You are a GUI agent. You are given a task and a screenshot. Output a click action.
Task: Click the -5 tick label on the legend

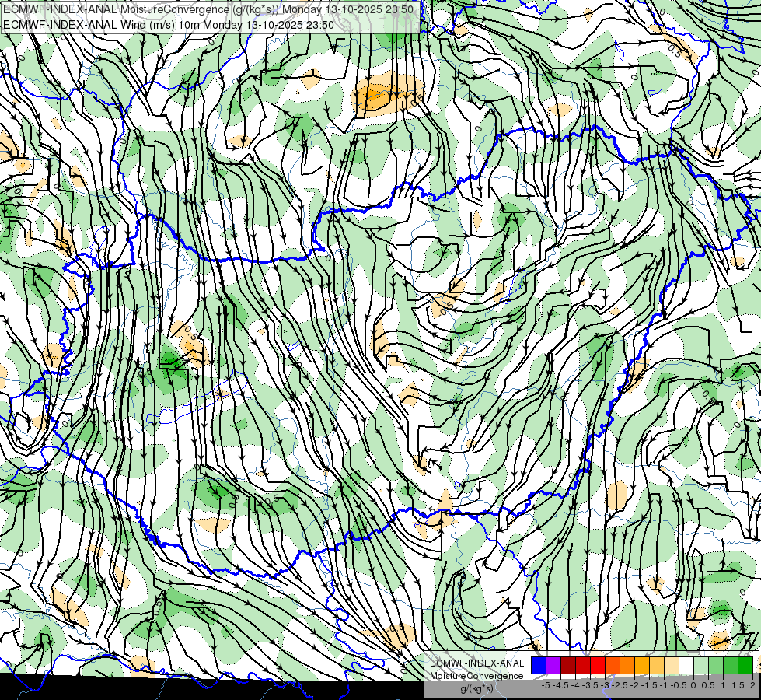coord(546,685)
